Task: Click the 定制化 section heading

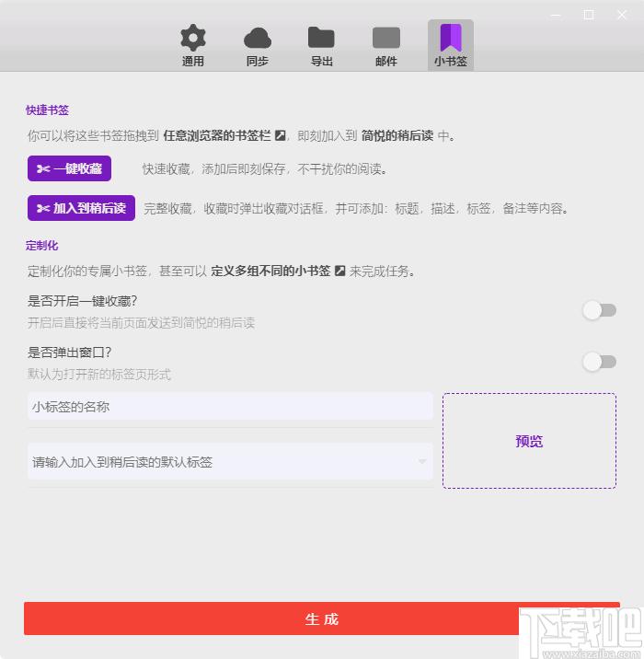Action: 41,246
